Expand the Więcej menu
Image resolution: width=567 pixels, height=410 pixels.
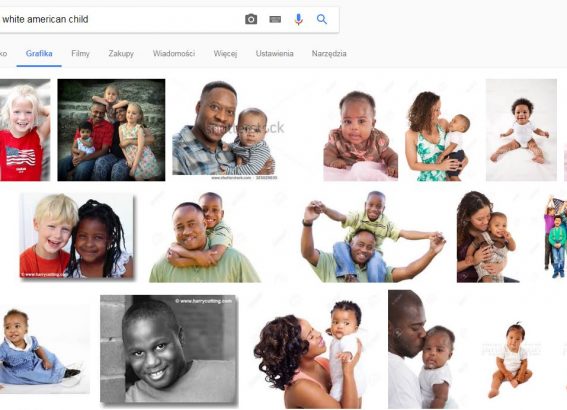pos(225,54)
